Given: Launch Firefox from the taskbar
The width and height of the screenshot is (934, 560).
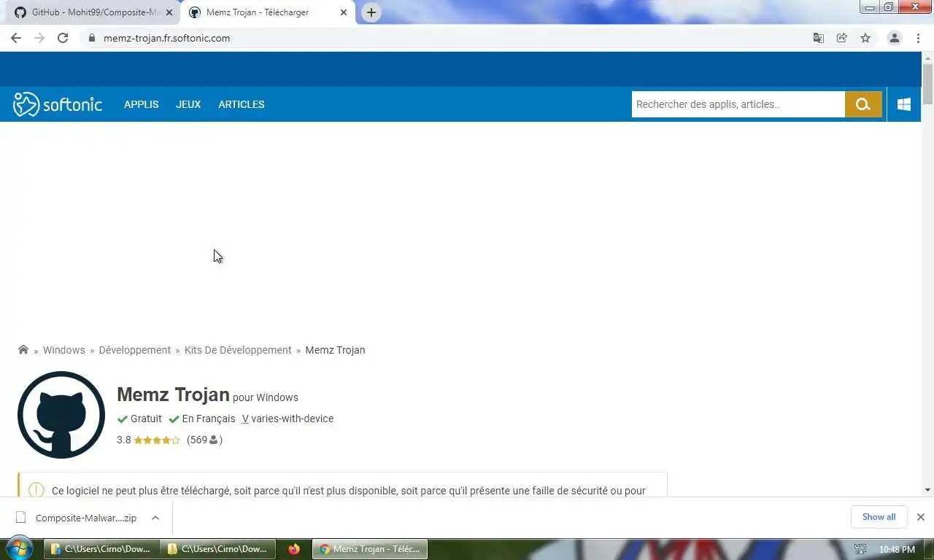Looking at the screenshot, I should [x=294, y=549].
